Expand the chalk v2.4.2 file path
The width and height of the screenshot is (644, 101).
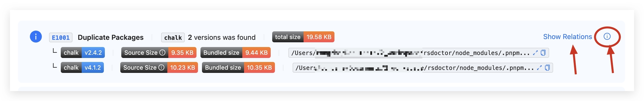535,53
